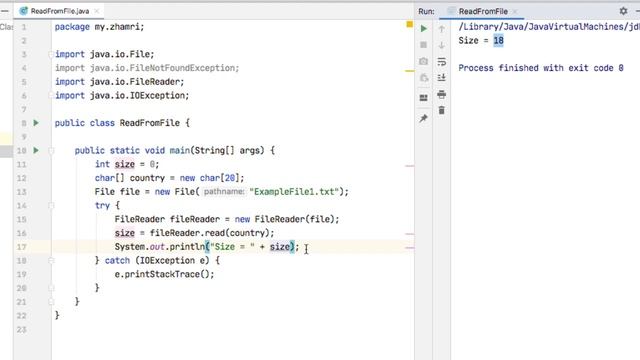
Task: Click 'import java.io.IOException;' line
Action: 122,96
